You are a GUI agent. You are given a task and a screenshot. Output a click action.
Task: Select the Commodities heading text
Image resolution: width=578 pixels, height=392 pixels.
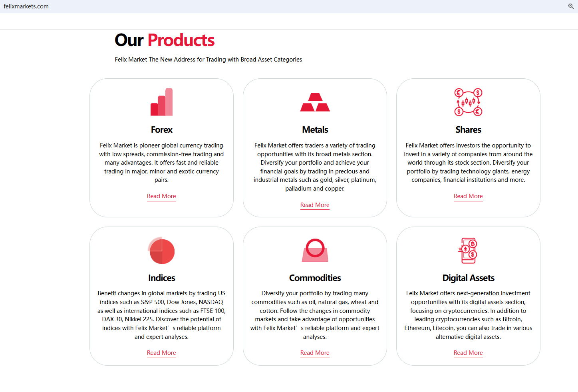pyautogui.click(x=315, y=278)
